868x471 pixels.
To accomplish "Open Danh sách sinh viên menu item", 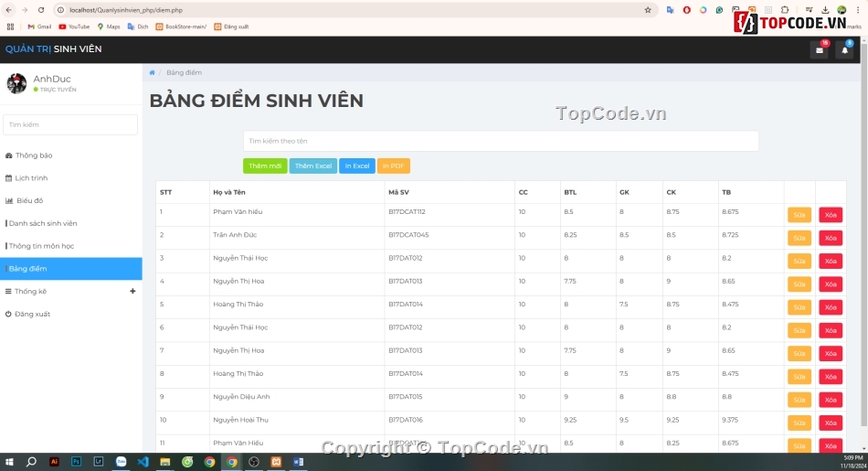I will 71,223.
